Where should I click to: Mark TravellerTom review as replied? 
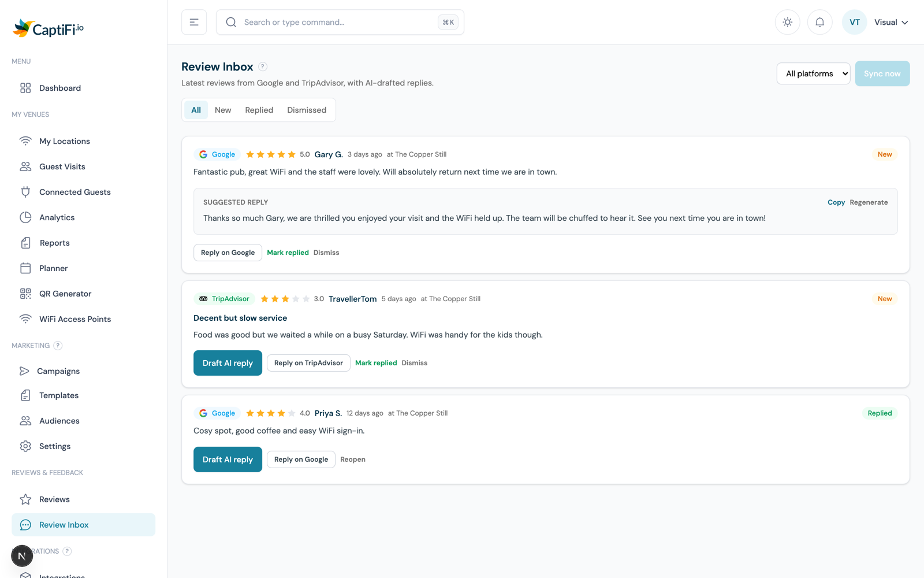pos(376,363)
